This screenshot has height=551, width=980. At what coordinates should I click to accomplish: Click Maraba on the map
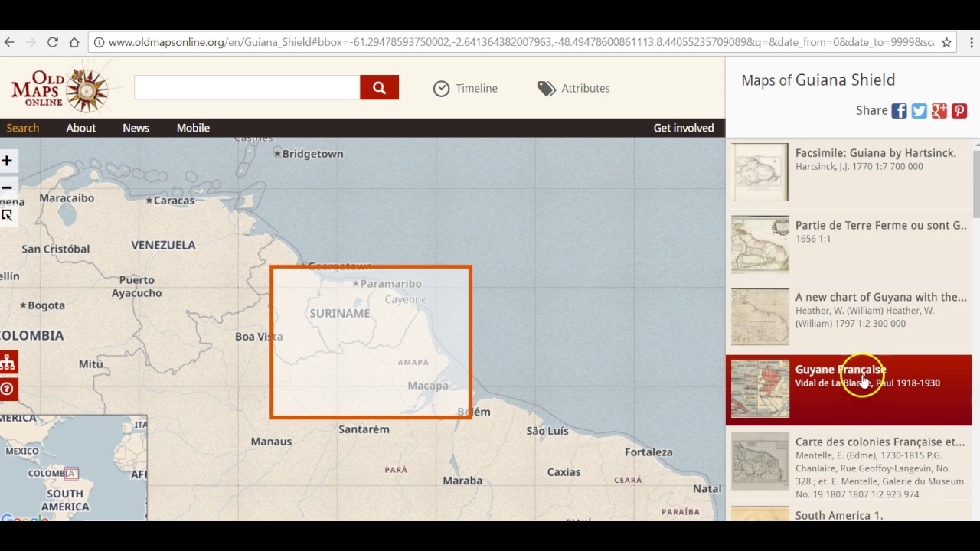pos(462,481)
